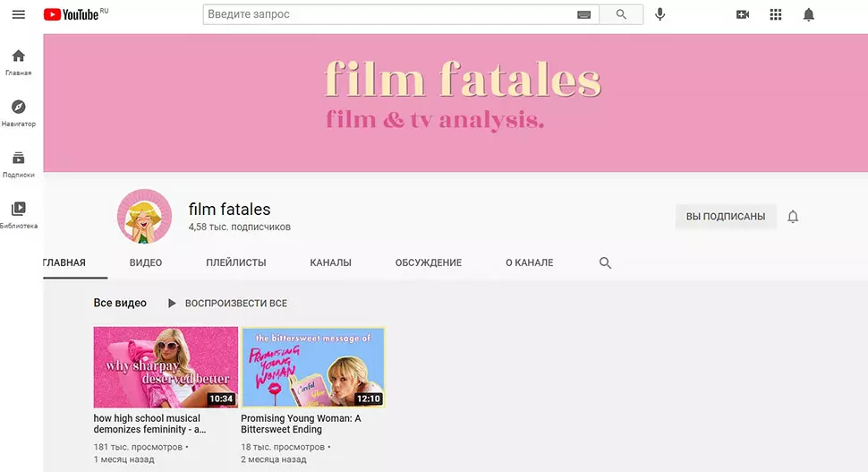
Task: Click the 12:10 duration badge
Action: [368, 399]
